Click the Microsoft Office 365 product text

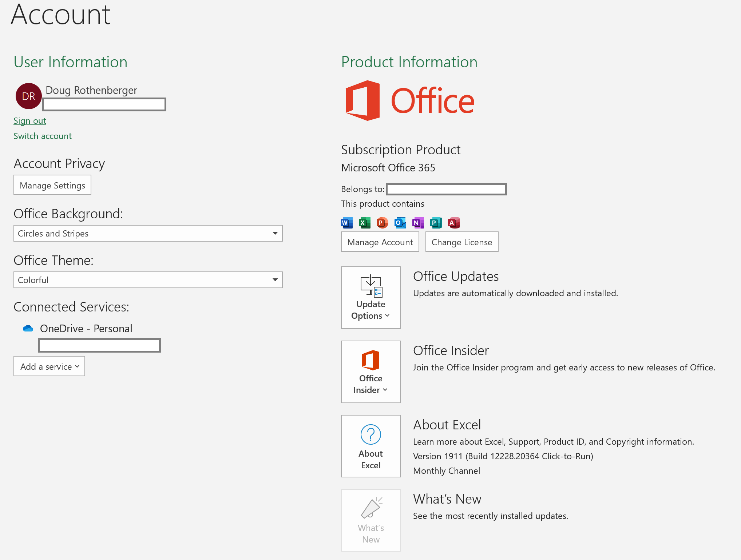[x=388, y=168]
